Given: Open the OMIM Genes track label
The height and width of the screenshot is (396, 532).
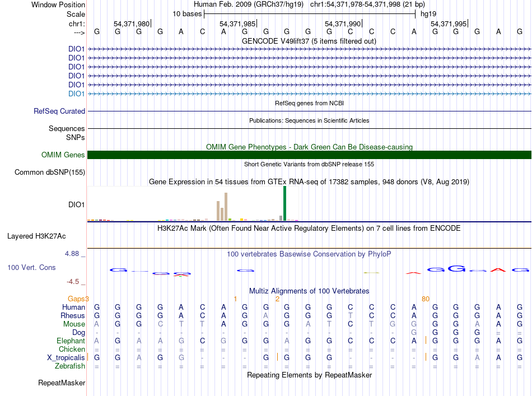Looking at the screenshot, I should (63, 155).
